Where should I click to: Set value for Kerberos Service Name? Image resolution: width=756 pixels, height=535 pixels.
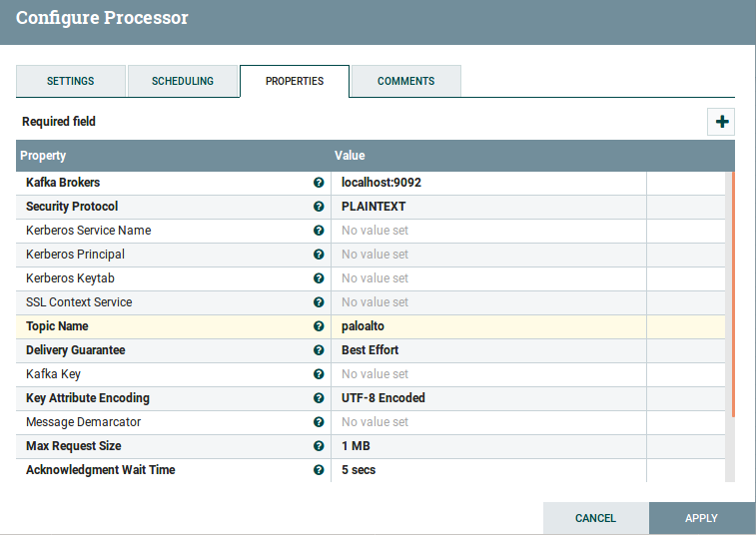click(488, 231)
